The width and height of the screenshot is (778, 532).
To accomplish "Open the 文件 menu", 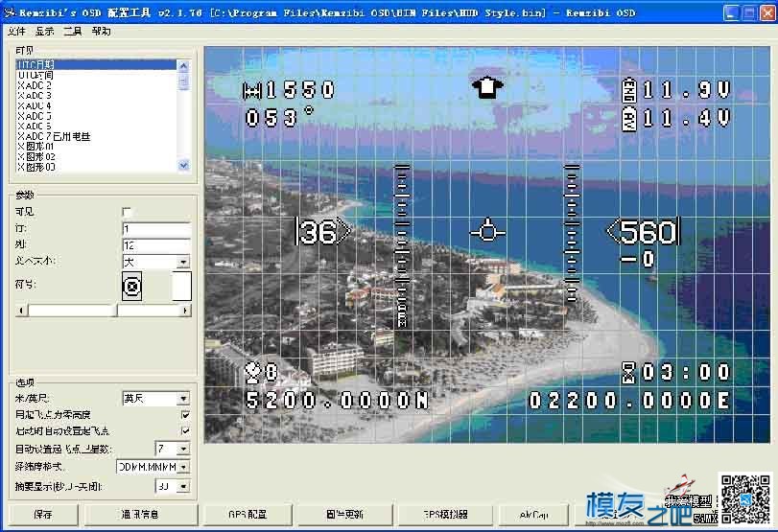I will (x=16, y=32).
